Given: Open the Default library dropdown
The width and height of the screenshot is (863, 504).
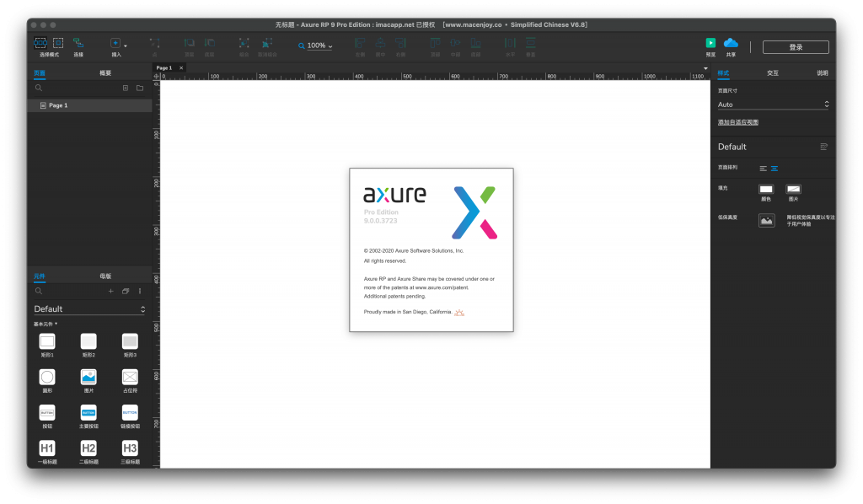Looking at the screenshot, I should tap(89, 309).
